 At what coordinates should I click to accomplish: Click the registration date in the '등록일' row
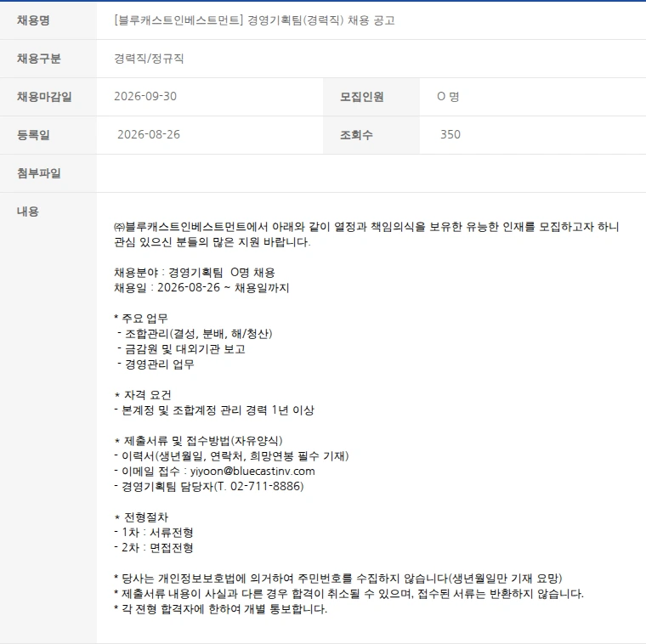click(x=149, y=134)
